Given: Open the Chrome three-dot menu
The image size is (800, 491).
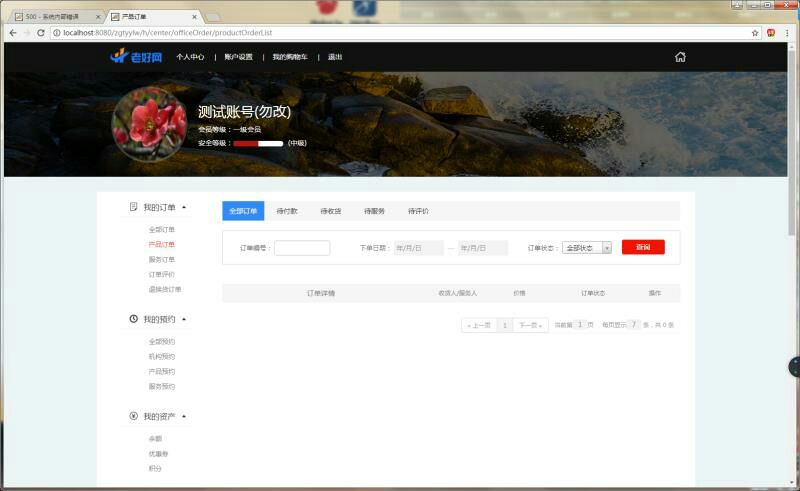Looking at the screenshot, I should click(787, 33).
